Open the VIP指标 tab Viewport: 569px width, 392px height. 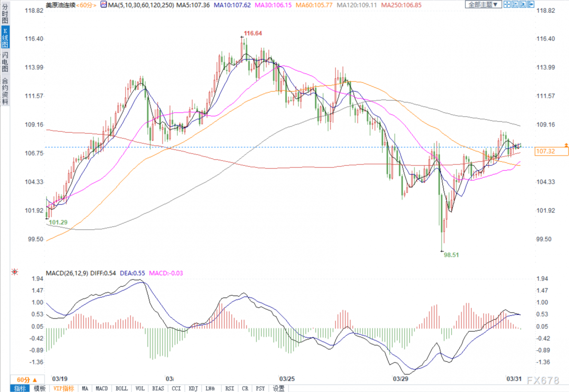[x=64, y=388]
